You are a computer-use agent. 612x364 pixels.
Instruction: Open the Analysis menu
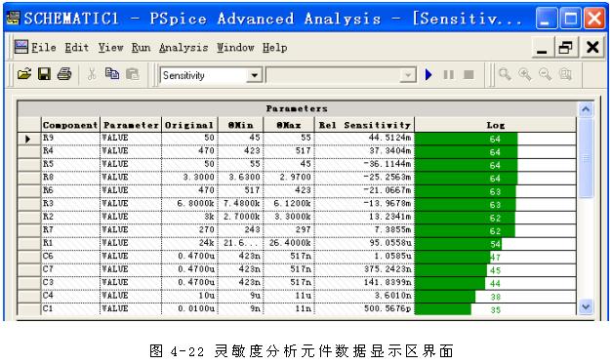pos(184,48)
